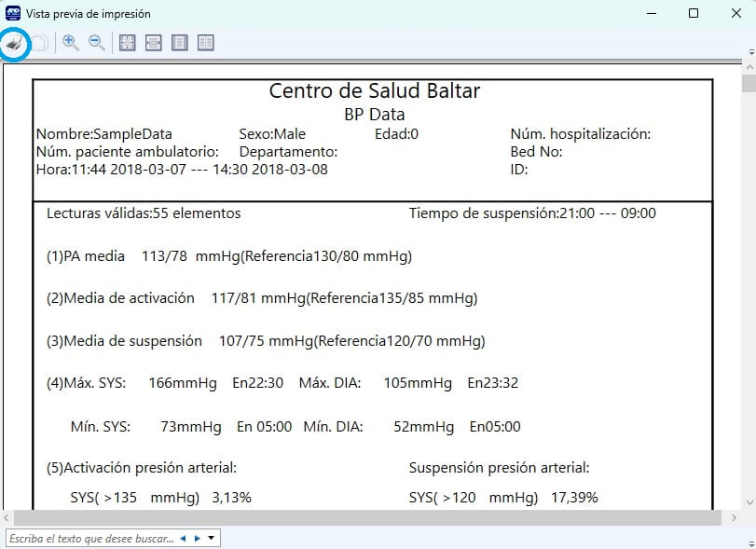This screenshot has width=756, height=549.
Task: Find next search result with right arrow
Action: tap(197, 538)
